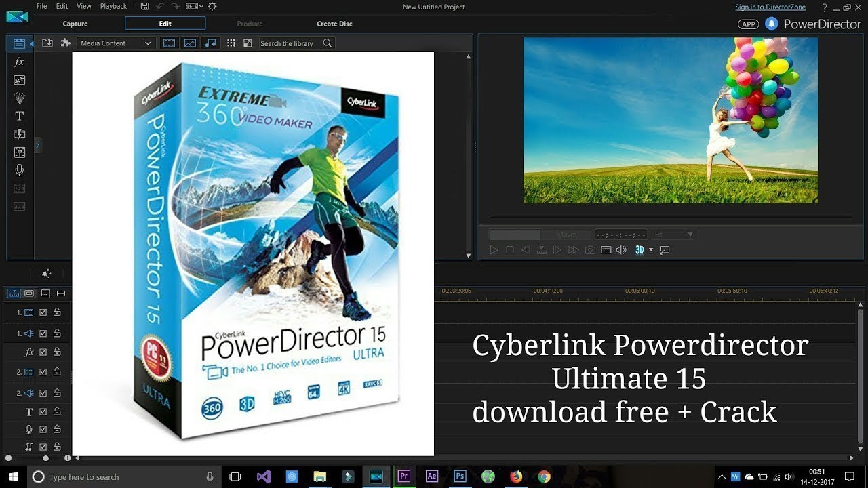Screen dimensions: 868x488
Task: Lock the music track
Action: click(x=57, y=447)
